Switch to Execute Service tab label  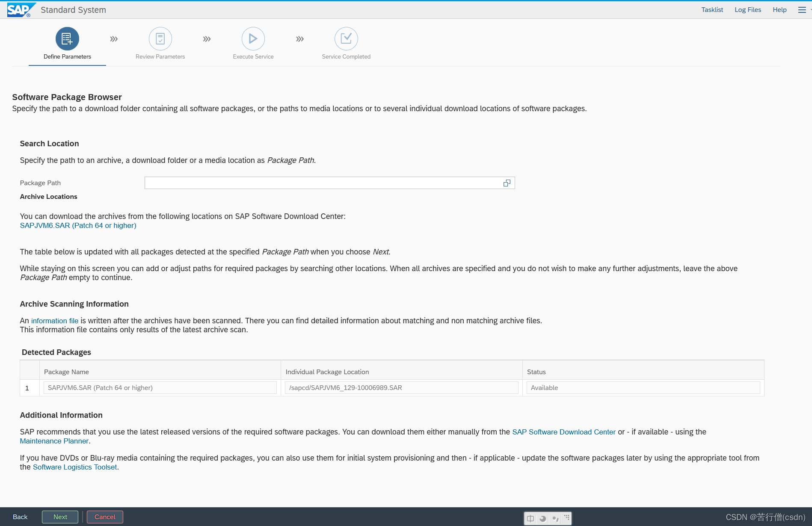253,56
